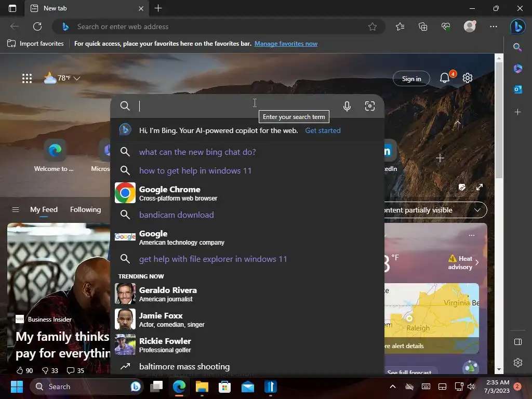532x399 pixels.
Task: Collapse quick links with up chevron
Action: [457, 123]
